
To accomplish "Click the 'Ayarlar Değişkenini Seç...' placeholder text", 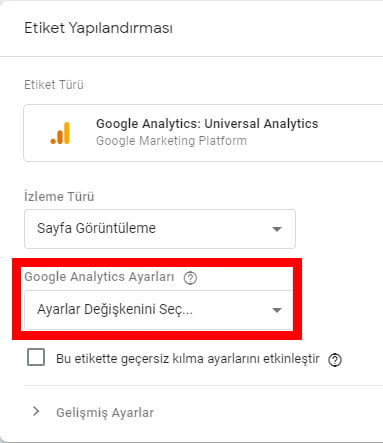I will tap(115, 310).
